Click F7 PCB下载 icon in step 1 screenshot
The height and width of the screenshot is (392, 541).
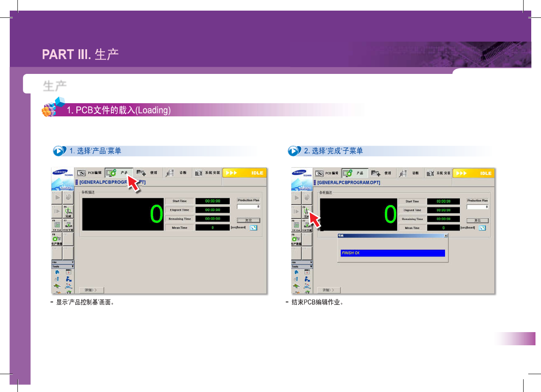coord(68,225)
